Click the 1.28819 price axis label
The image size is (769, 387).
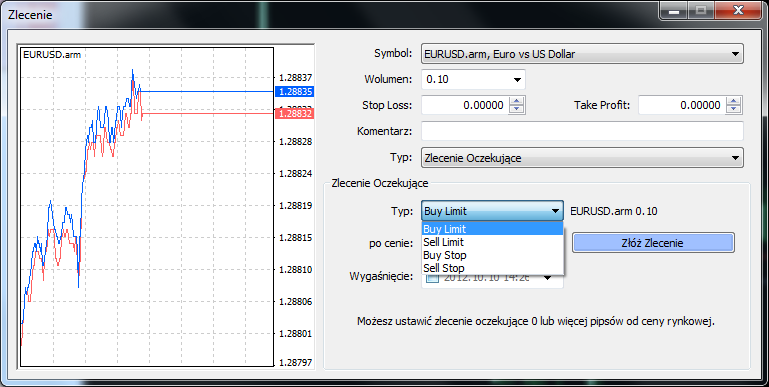click(x=295, y=206)
